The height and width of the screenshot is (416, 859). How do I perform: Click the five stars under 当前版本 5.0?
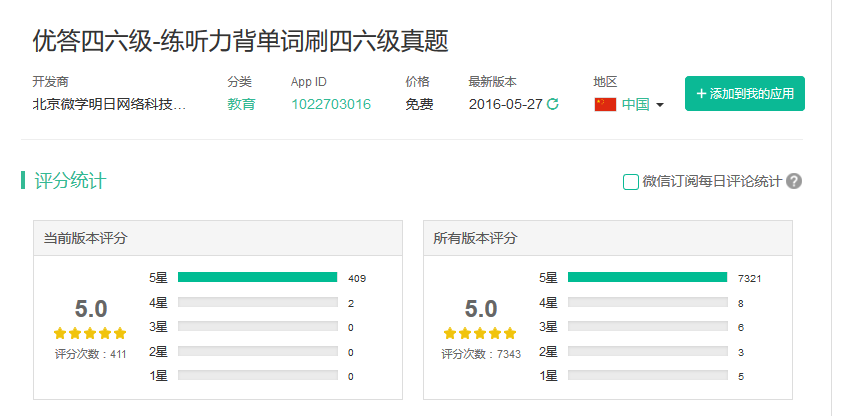pos(90,333)
